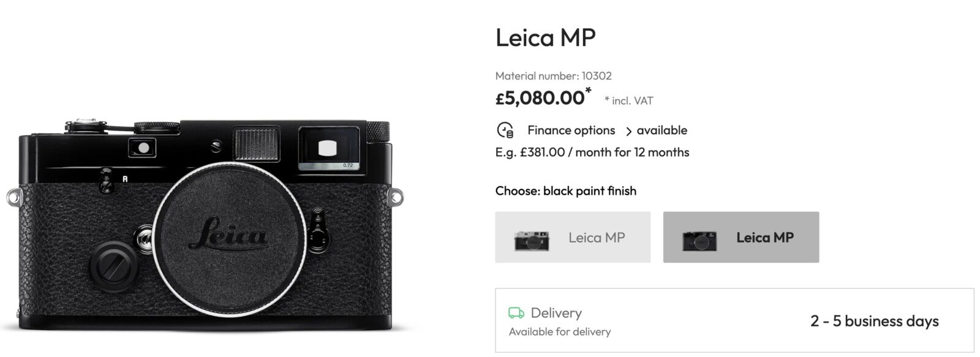Click the £5,080.00 price
The width and height of the screenshot is (980, 357).
point(540,98)
